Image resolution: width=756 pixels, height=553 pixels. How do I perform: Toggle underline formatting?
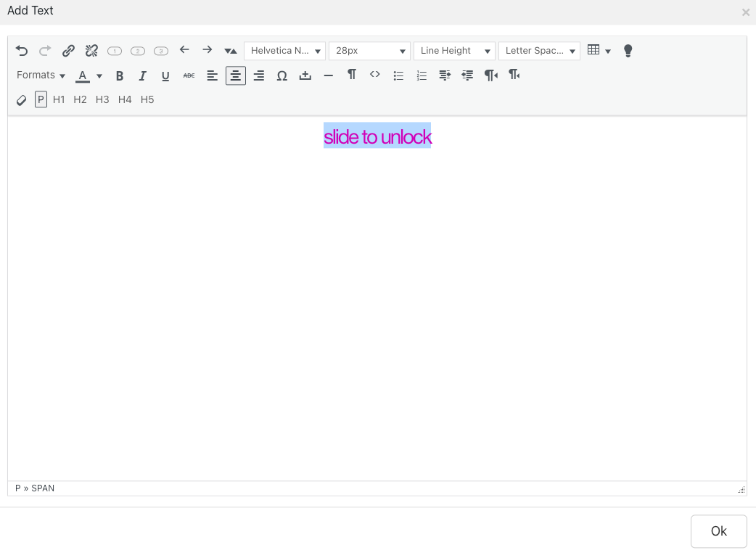[x=165, y=75]
